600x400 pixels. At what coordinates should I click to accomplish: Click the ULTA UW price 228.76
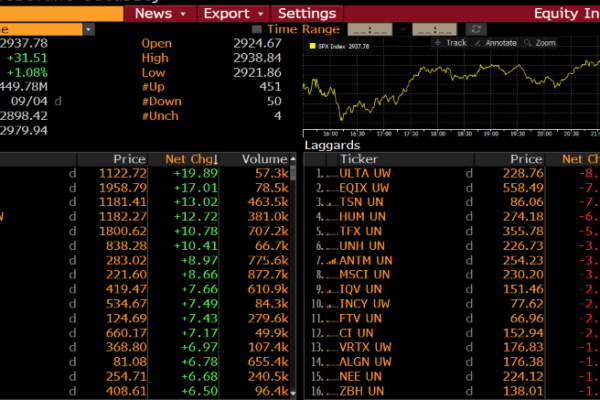523,173
